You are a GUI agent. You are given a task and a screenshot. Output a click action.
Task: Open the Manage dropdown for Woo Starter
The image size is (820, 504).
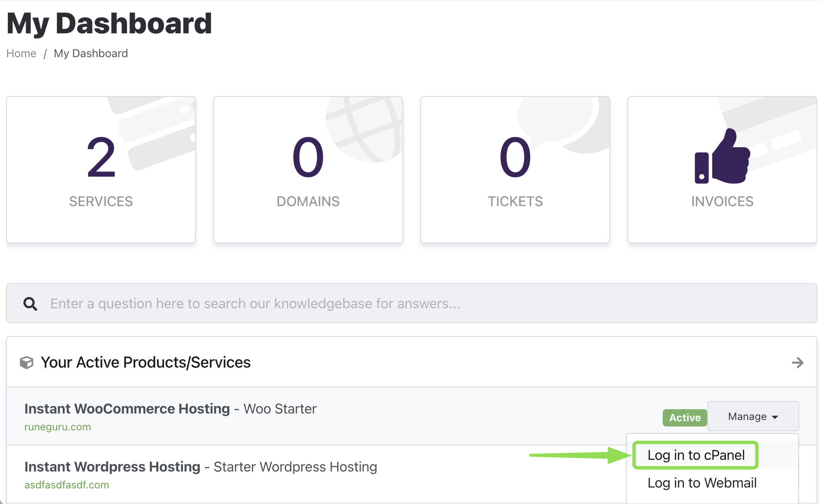click(752, 417)
